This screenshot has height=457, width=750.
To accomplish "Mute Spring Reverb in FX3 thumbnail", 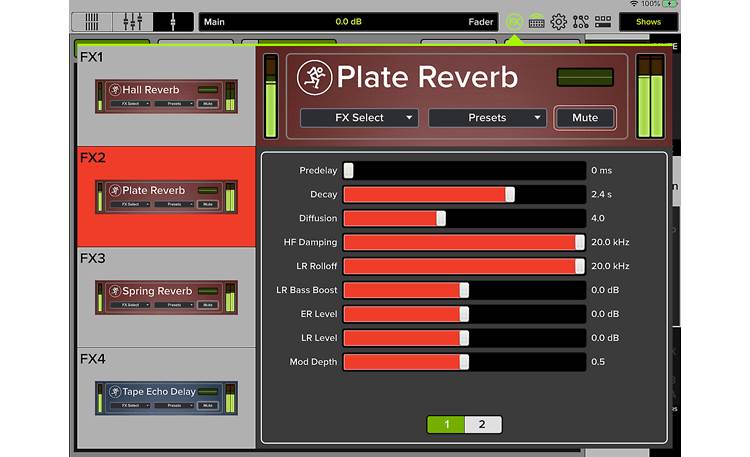I will coord(208,305).
